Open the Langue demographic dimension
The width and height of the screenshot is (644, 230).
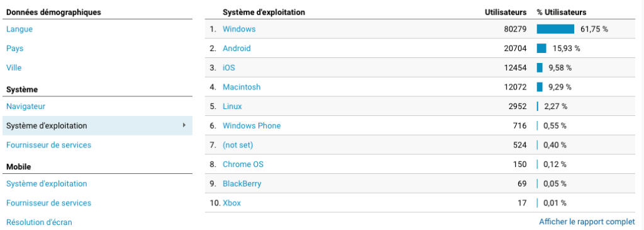click(19, 29)
